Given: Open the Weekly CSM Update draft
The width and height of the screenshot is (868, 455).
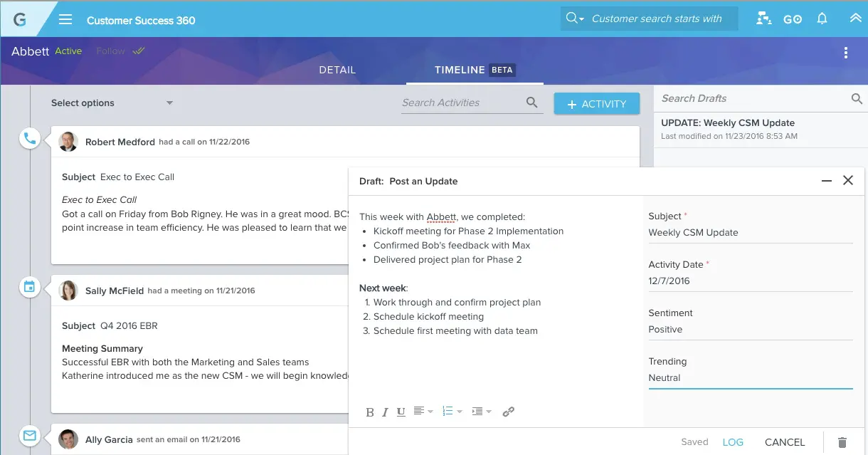Looking at the screenshot, I should pos(728,123).
